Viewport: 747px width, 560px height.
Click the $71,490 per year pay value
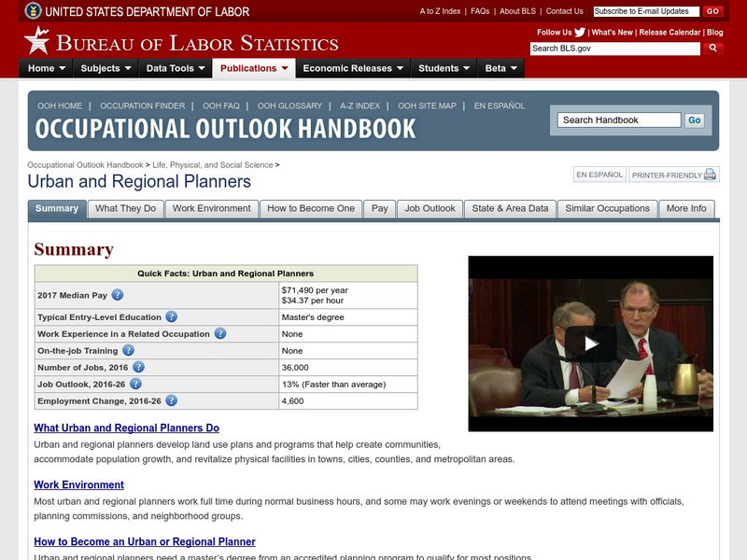click(315, 290)
